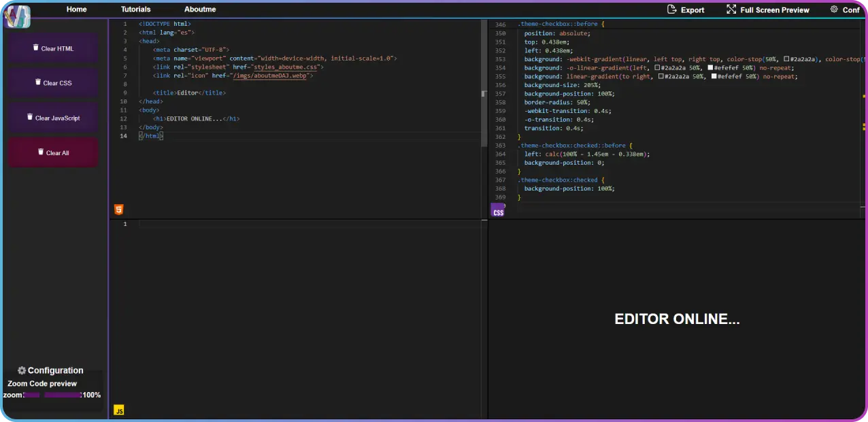Click the trash icon on Clear JavaScript

(x=30, y=117)
